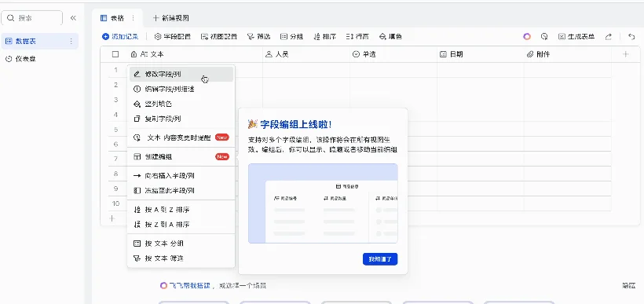Open the 排序 sort tool
Screen dimensions: 644x304
tap(324, 37)
